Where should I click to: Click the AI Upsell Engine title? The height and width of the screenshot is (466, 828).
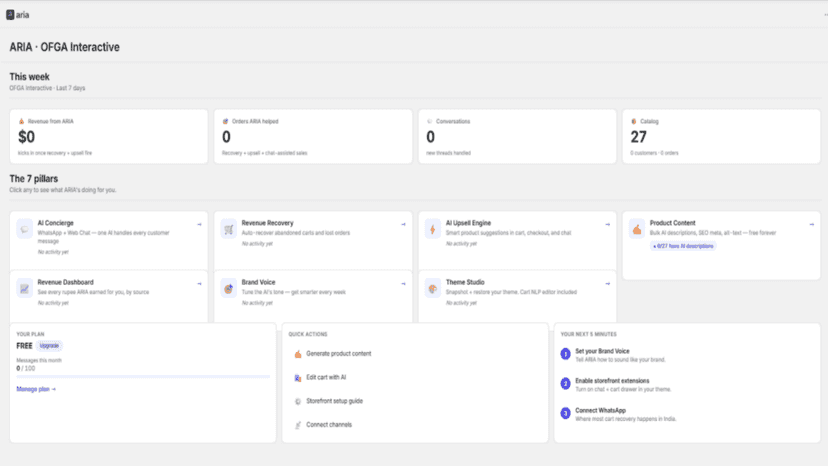(468, 223)
